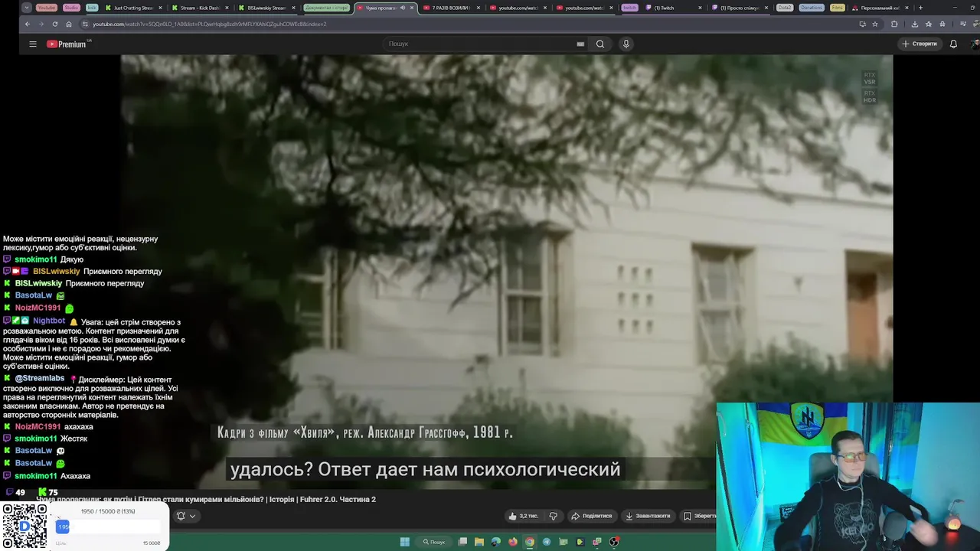Expand the twitch tab group

click(x=629, y=8)
